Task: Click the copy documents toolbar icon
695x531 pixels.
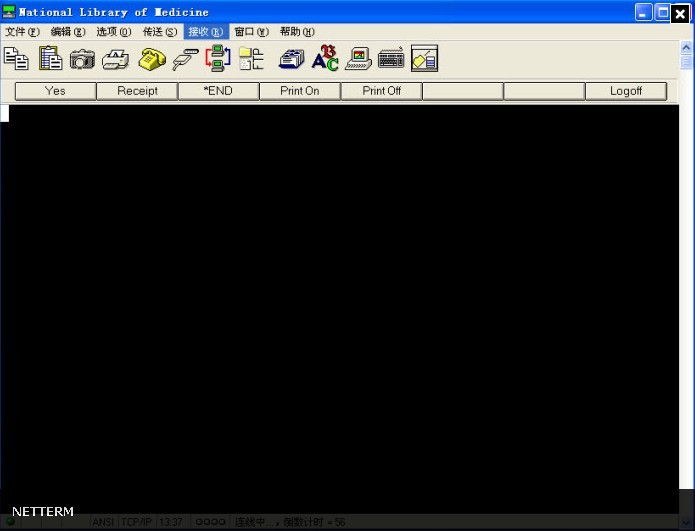Action: tap(16, 59)
